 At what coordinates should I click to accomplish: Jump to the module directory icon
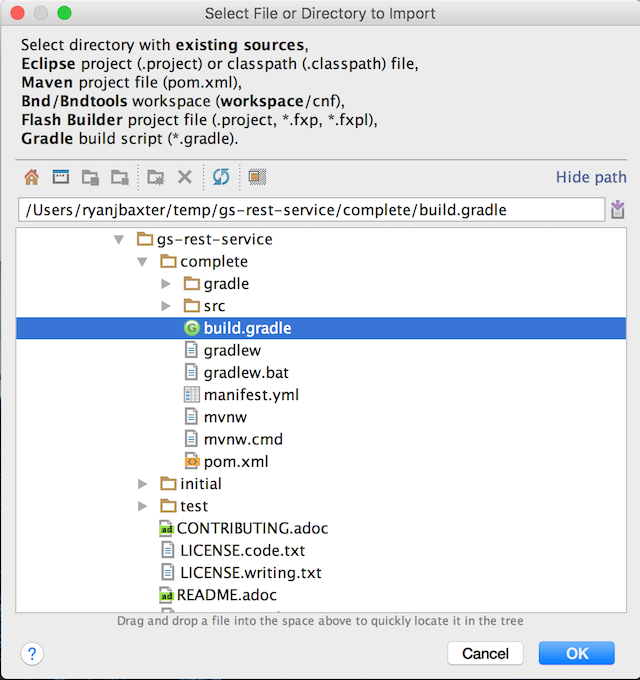click(x=120, y=177)
